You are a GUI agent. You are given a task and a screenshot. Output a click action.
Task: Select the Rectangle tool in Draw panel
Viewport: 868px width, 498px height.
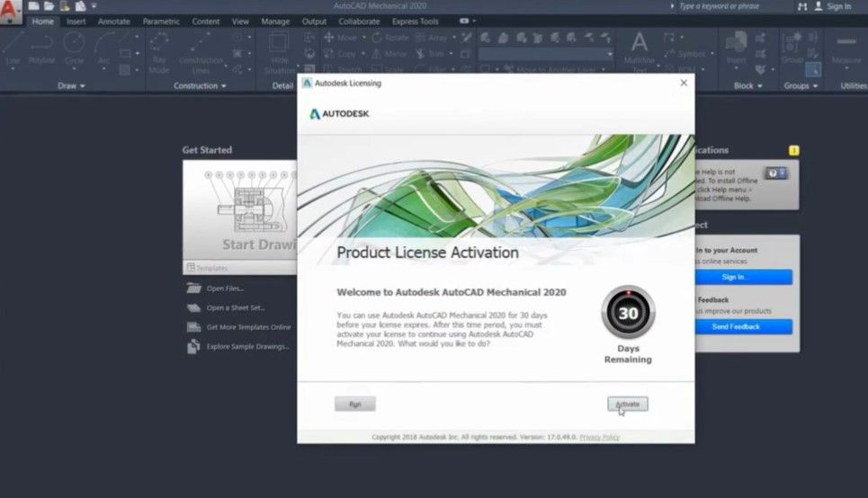tap(125, 54)
